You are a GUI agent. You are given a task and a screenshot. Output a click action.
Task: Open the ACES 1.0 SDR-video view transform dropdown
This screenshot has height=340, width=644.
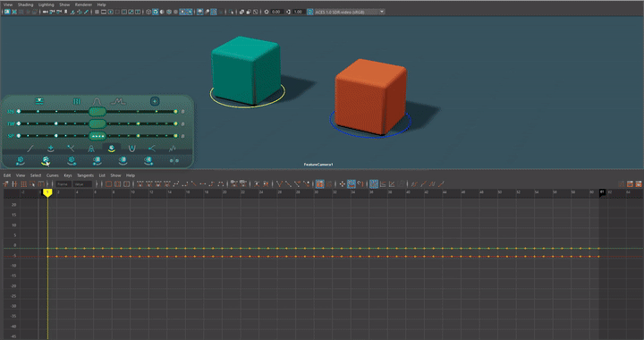[x=350, y=12]
